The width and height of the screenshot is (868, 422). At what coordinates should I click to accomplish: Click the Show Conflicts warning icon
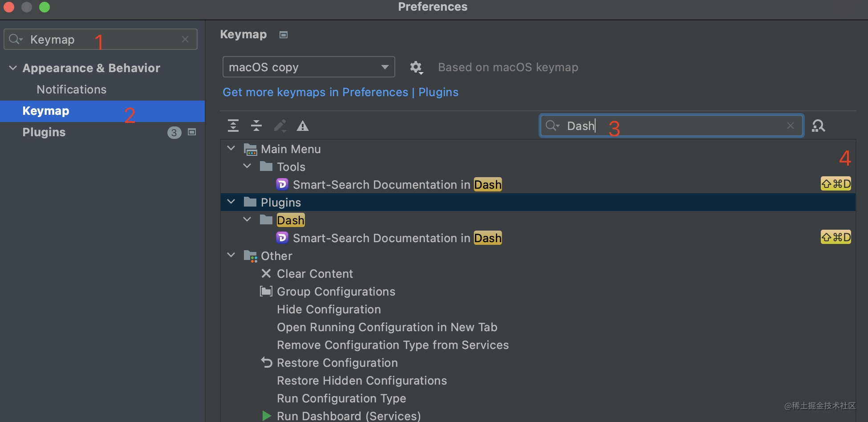click(303, 126)
